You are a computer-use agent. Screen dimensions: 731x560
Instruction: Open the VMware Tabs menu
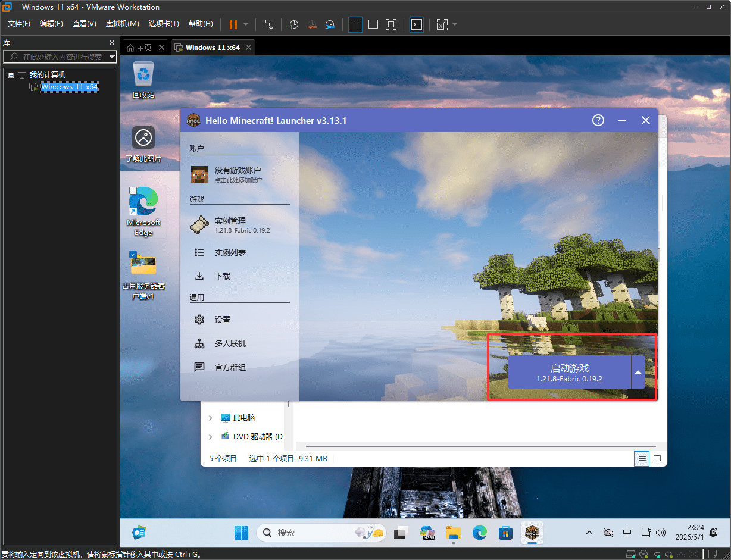point(164,24)
